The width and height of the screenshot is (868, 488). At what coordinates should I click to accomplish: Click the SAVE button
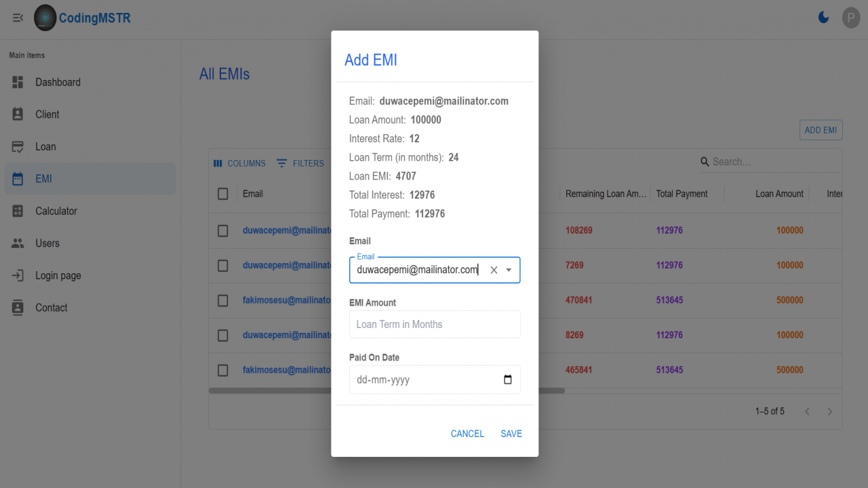511,434
